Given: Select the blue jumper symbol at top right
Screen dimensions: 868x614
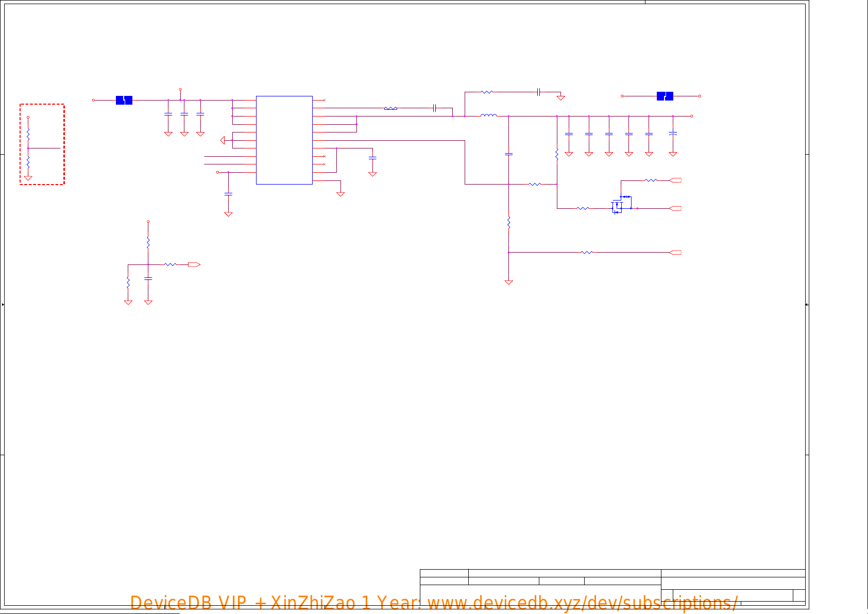Looking at the screenshot, I should (665, 96).
